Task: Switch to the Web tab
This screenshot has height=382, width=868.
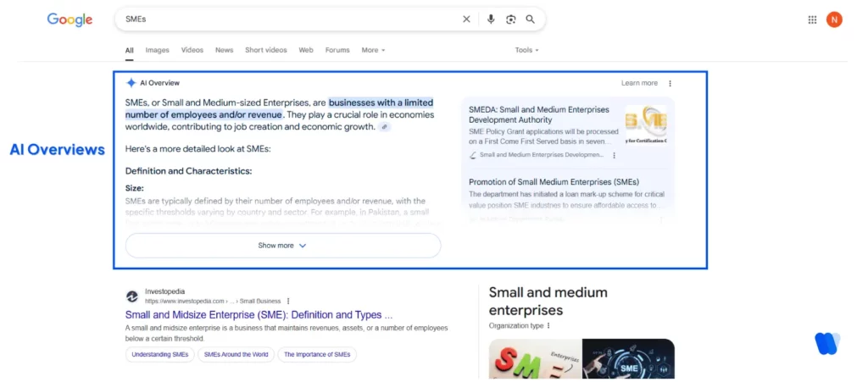Action: tap(306, 50)
